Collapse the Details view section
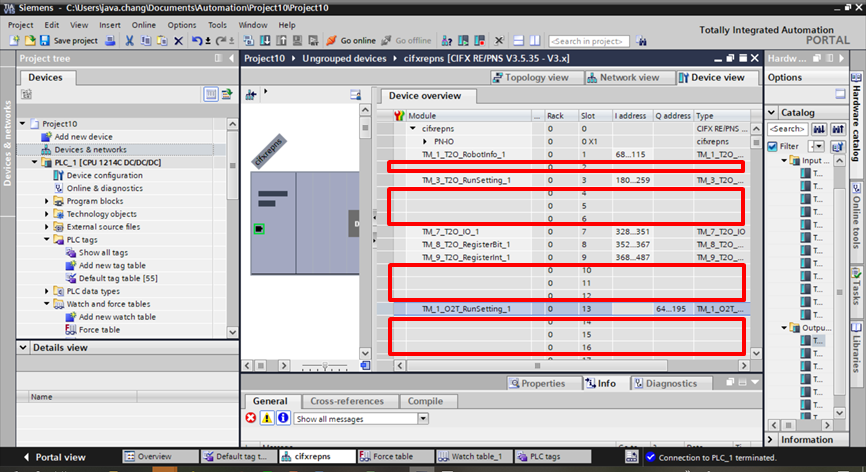The width and height of the screenshot is (866, 472). pyautogui.click(x=23, y=348)
